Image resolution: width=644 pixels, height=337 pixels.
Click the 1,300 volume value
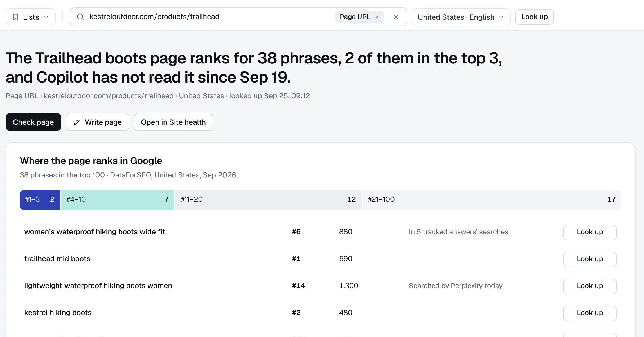(348, 286)
